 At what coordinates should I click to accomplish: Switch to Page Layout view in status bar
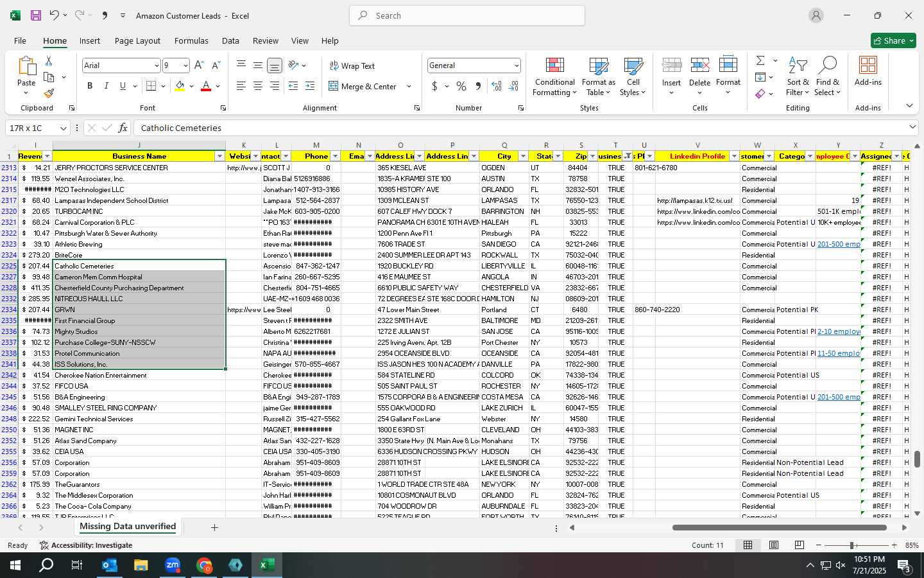(774, 545)
